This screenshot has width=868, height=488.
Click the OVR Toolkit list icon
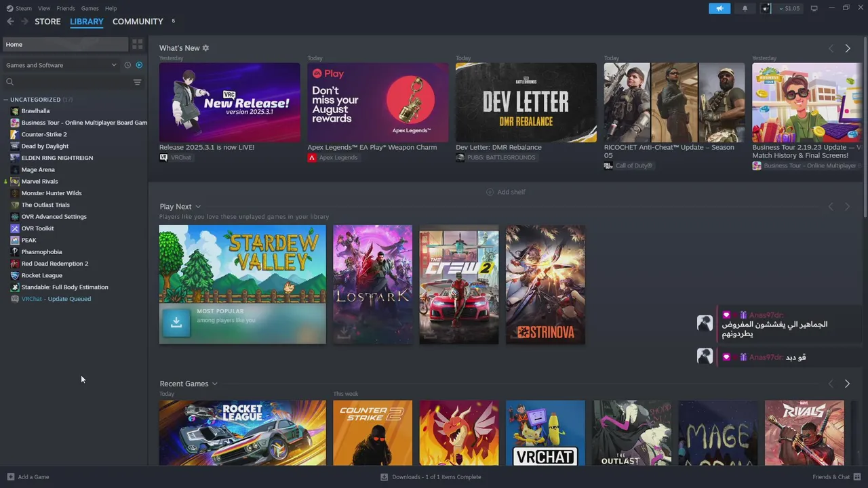coord(15,228)
